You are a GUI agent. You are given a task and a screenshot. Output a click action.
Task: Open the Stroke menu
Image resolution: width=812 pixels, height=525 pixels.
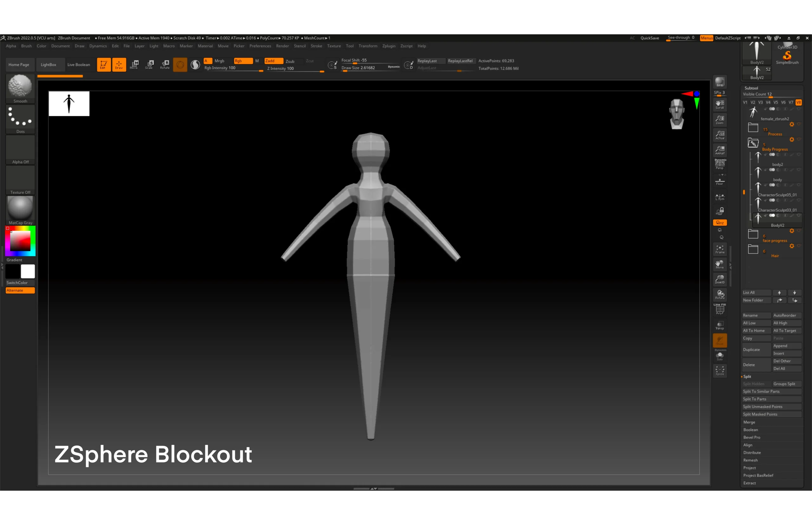(x=316, y=46)
